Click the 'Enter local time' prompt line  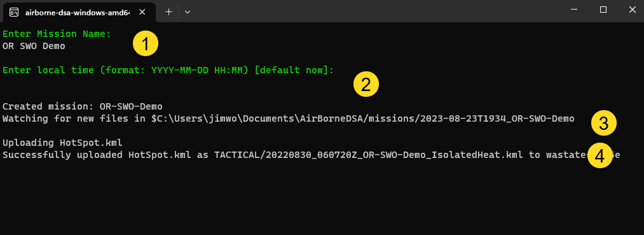coord(168,70)
